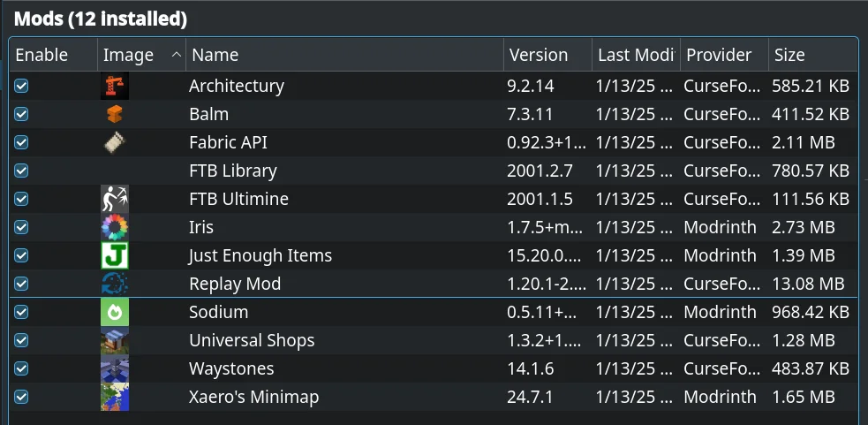This screenshot has height=425, width=868.
Task: Click the Balm mod orange cube icon
Action: tap(115, 114)
